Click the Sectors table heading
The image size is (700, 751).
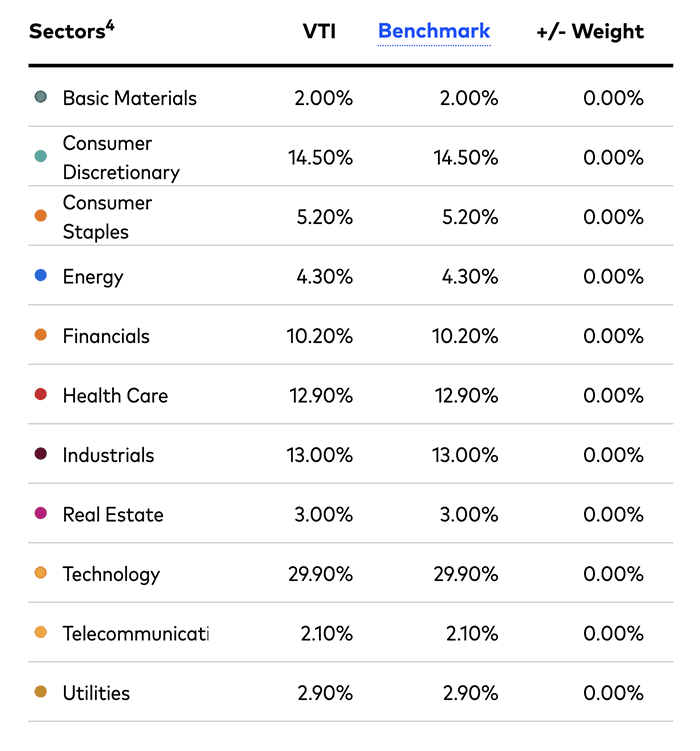click(x=70, y=31)
